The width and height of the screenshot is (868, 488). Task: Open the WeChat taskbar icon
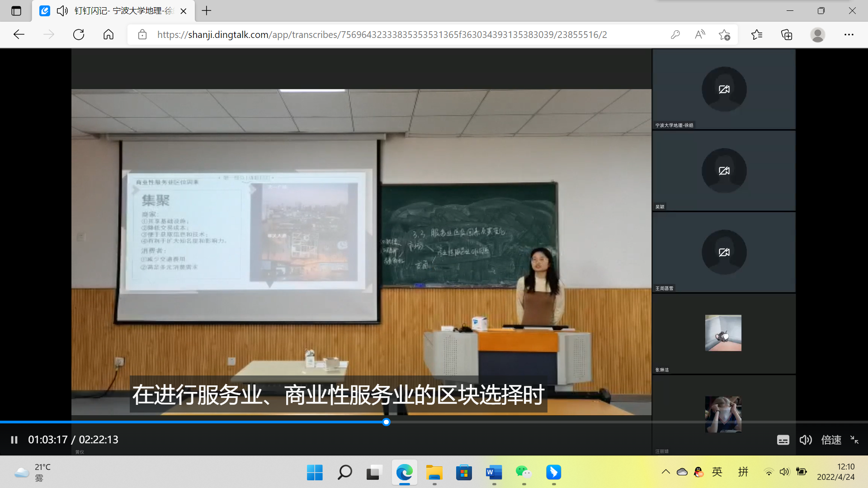pos(524,473)
